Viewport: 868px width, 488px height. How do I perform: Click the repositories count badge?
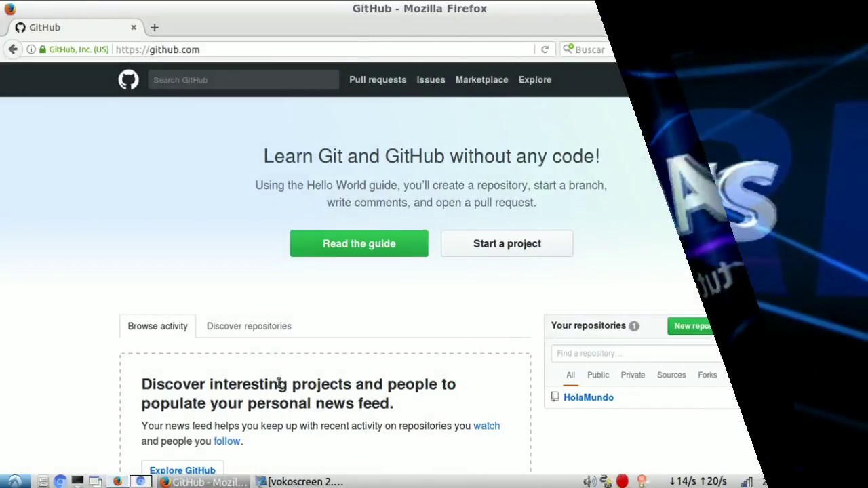pyautogui.click(x=633, y=326)
